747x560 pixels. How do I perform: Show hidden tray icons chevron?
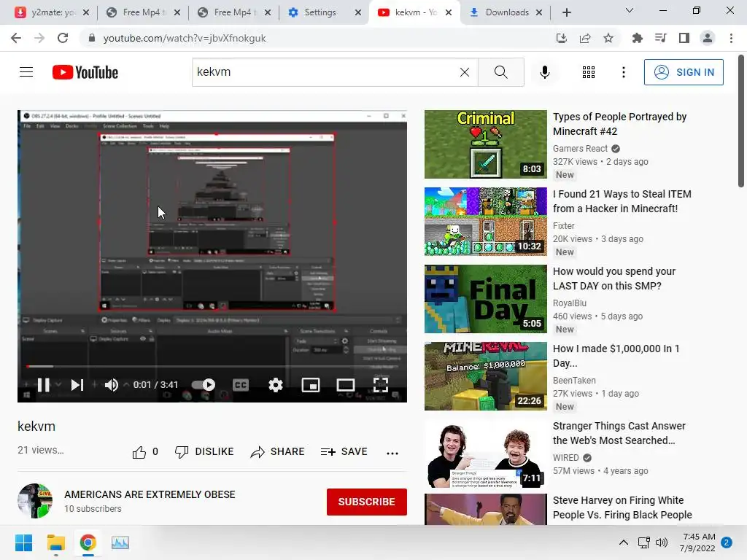pos(623,542)
